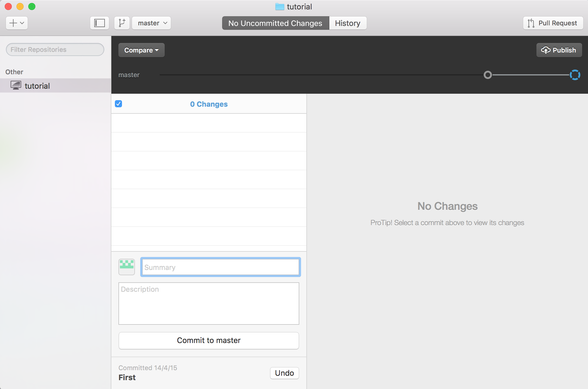Toggle the sidebar visibility icon

[100, 23]
